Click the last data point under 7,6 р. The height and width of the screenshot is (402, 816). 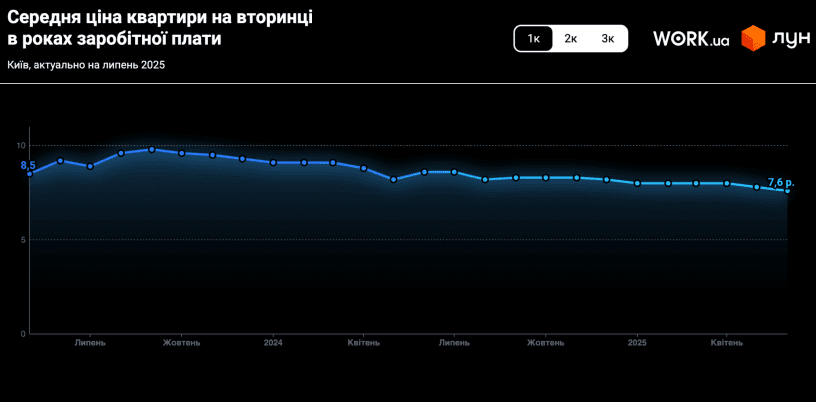(788, 190)
